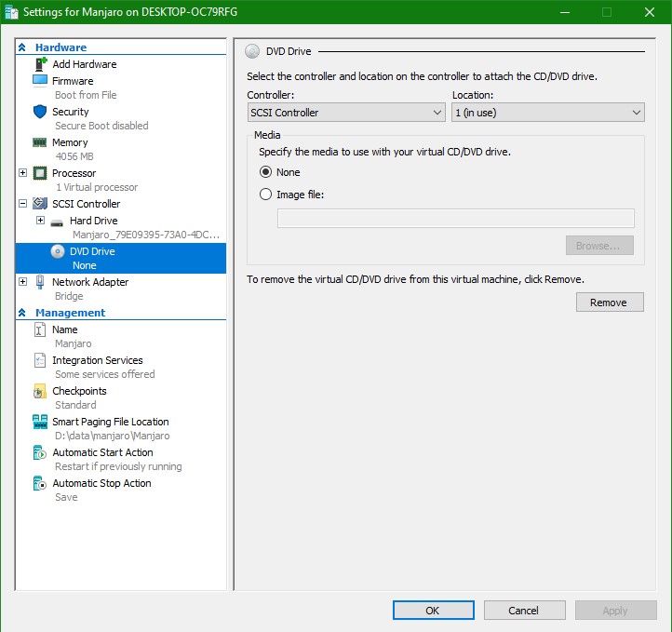Collapse the Hardware section header
672x632 pixels.
[x=22, y=47]
